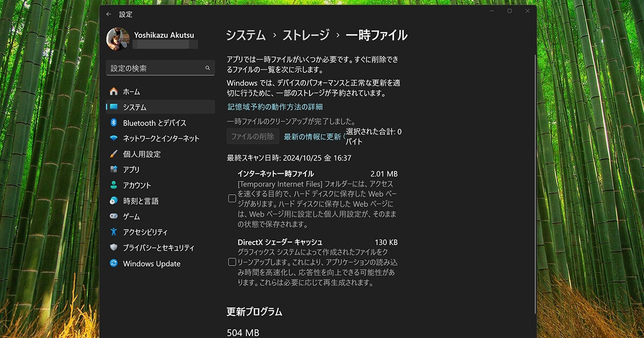Open ネットワークとインターネット settings page
644x338 pixels.
pyautogui.click(x=160, y=138)
